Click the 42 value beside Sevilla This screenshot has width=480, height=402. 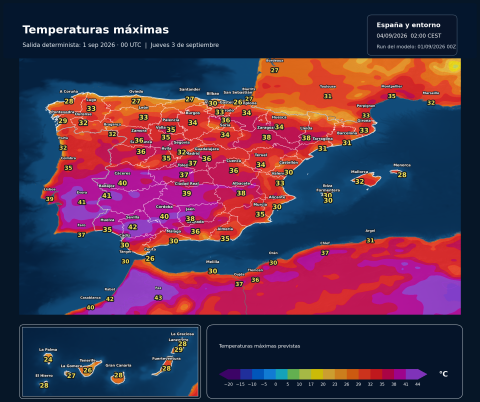133,227
